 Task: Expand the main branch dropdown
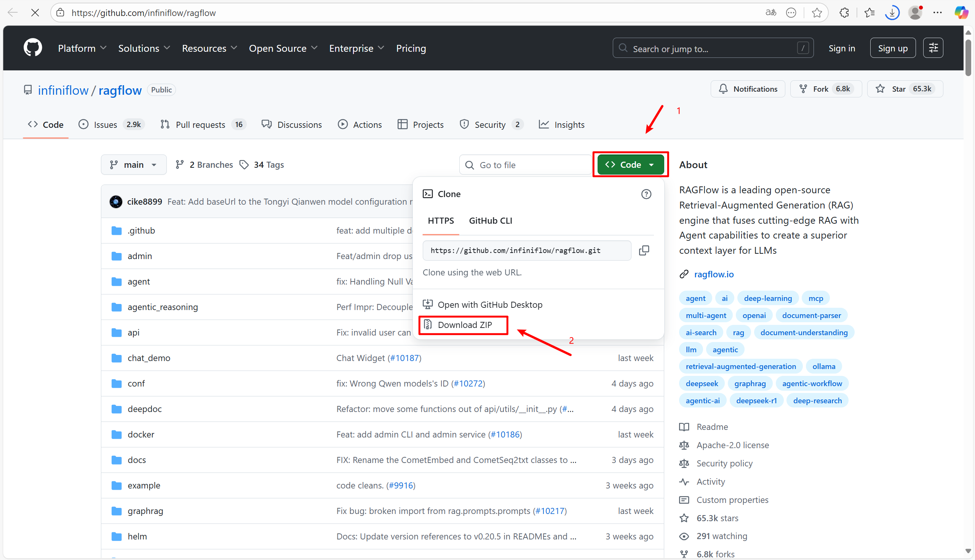coord(133,165)
